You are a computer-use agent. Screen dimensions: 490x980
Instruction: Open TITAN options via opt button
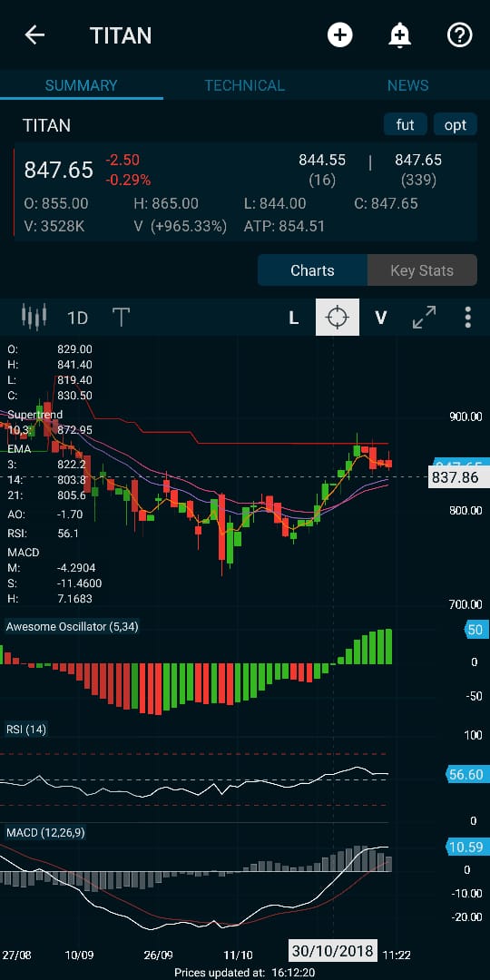[x=456, y=124]
